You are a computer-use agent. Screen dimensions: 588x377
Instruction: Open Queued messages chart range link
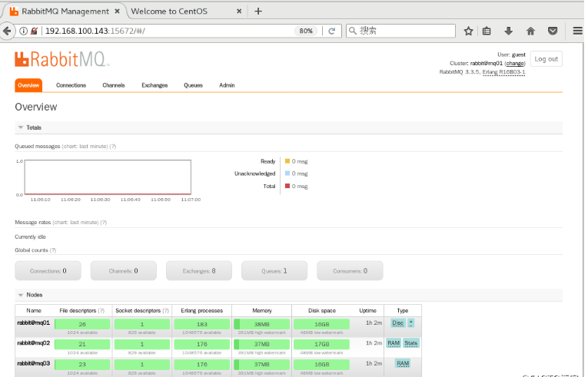click(x=85, y=146)
